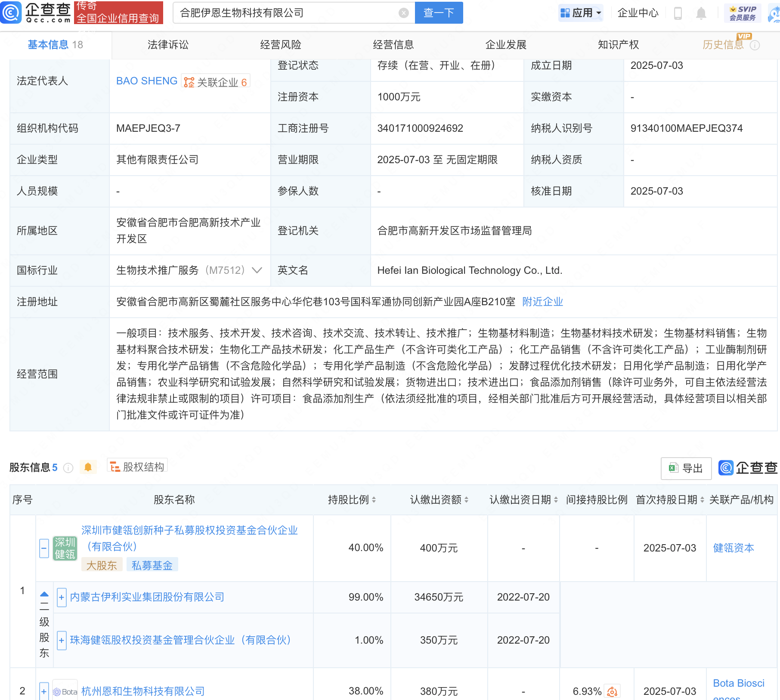Click the 私募基金 tag

pos(152,565)
